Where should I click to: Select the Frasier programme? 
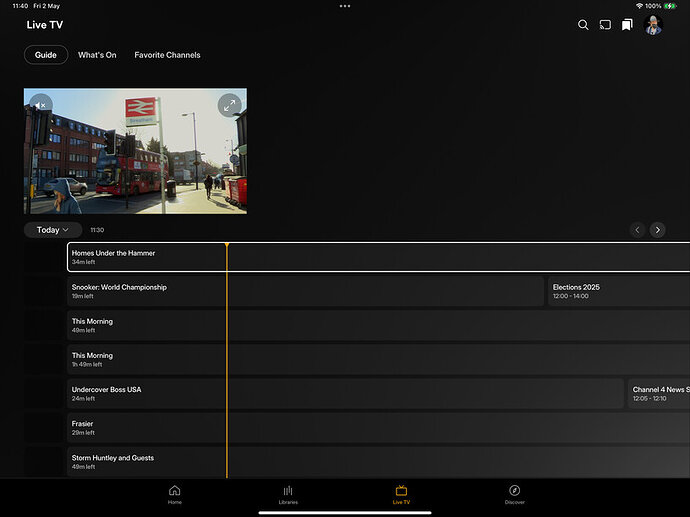[x=378, y=428]
